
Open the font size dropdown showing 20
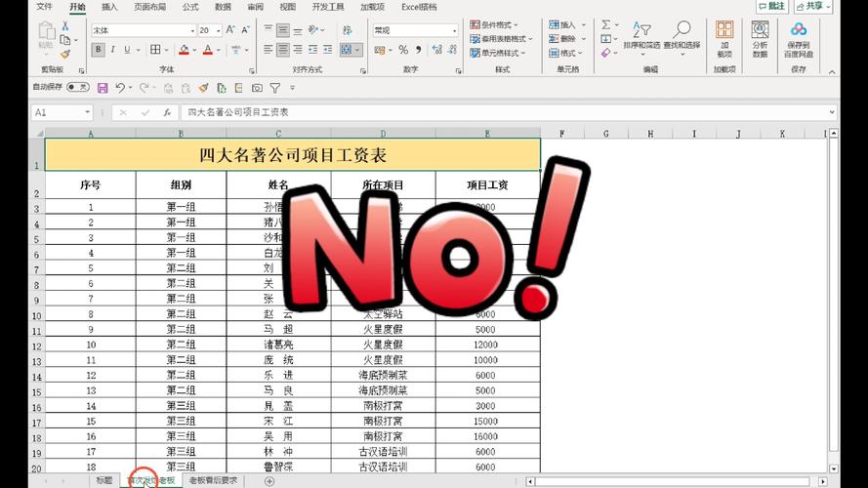[218, 30]
